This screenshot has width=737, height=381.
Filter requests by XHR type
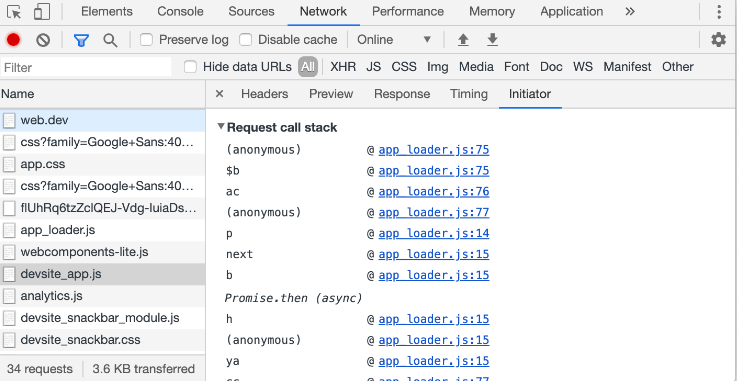(x=343, y=67)
